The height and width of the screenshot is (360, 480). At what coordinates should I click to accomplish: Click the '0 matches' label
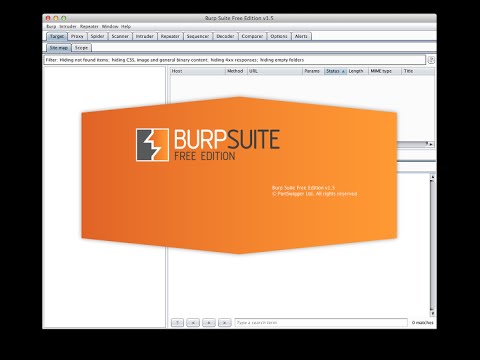pyautogui.click(x=422, y=323)
